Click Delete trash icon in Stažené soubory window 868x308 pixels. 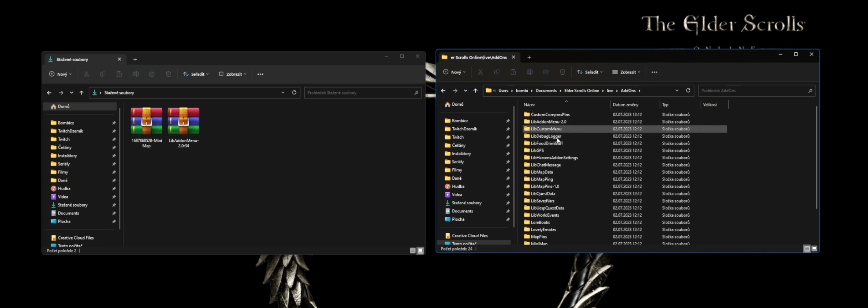tap(168, 74)
